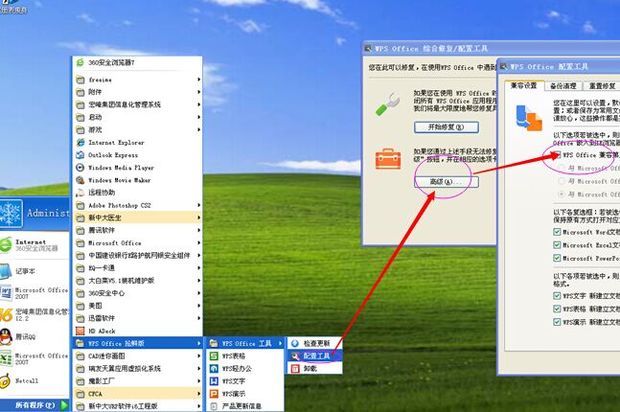Click WPS Office 配置工具 title bar
Screen dimensions: 620x412
559,66
